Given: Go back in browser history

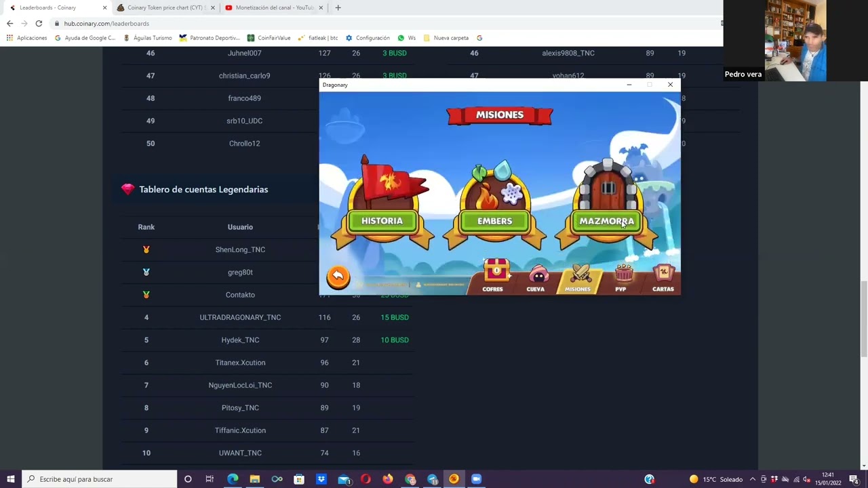Looking at the screenshot, I should [x=9, y=23].
